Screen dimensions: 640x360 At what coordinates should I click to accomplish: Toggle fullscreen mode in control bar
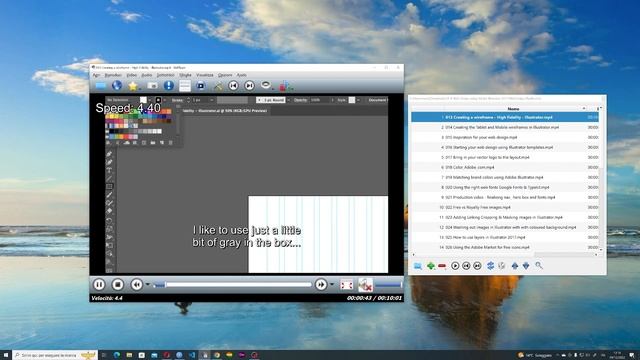tap(346, 284)
